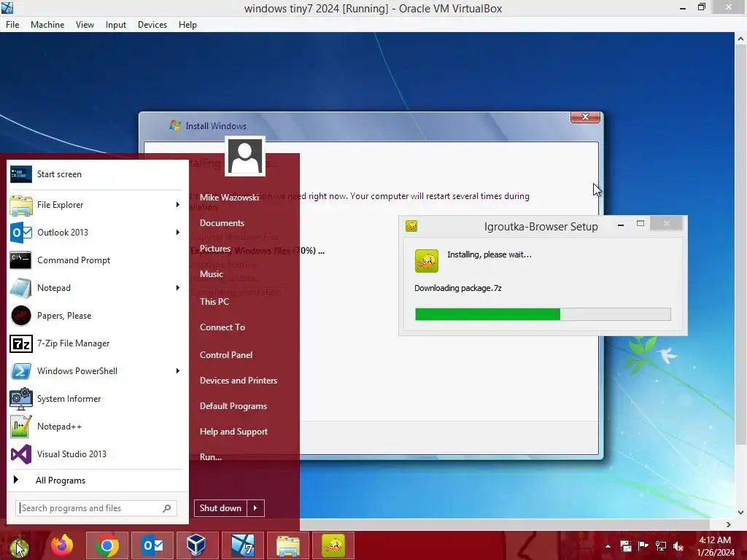Open Mike Wazowski user folder
Image resolution: width=747 pixels, height=560 pixels.
pyautogui.click(x=229, y=197)
